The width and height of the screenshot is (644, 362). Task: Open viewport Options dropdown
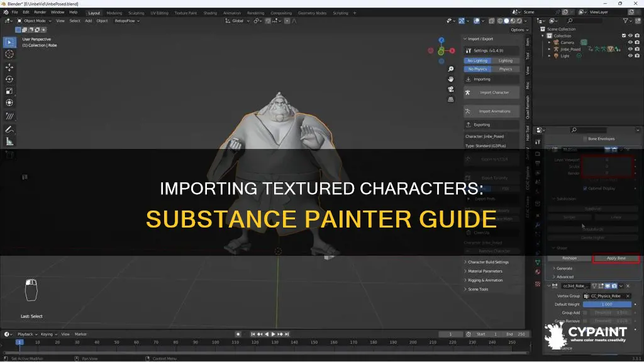pyautogui.click(x=519, y=30)
